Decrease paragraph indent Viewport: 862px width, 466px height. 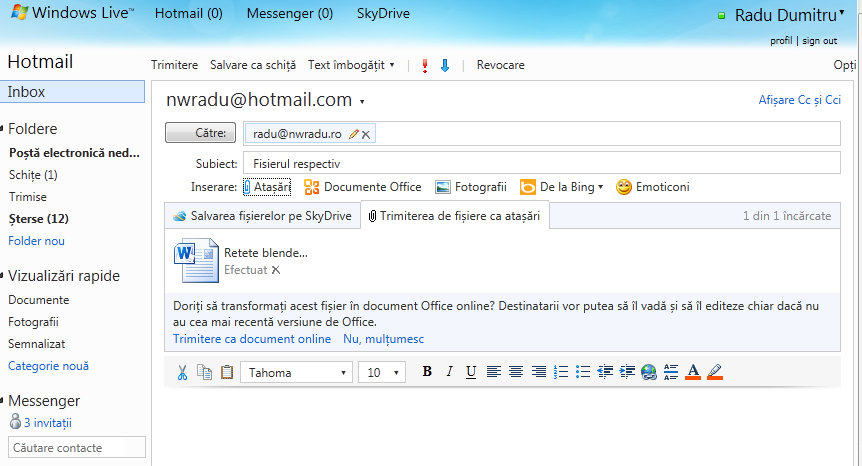point(605,372)
